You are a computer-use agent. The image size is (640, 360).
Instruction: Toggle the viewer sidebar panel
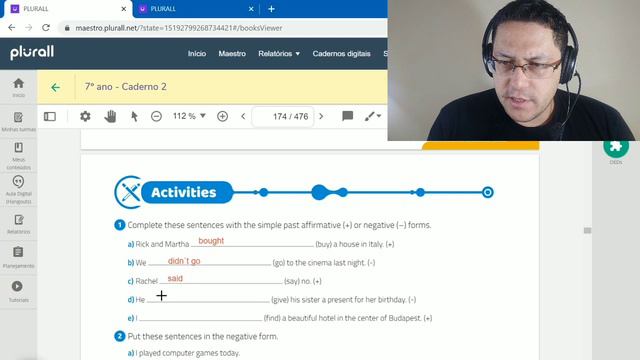coord(50,117)
